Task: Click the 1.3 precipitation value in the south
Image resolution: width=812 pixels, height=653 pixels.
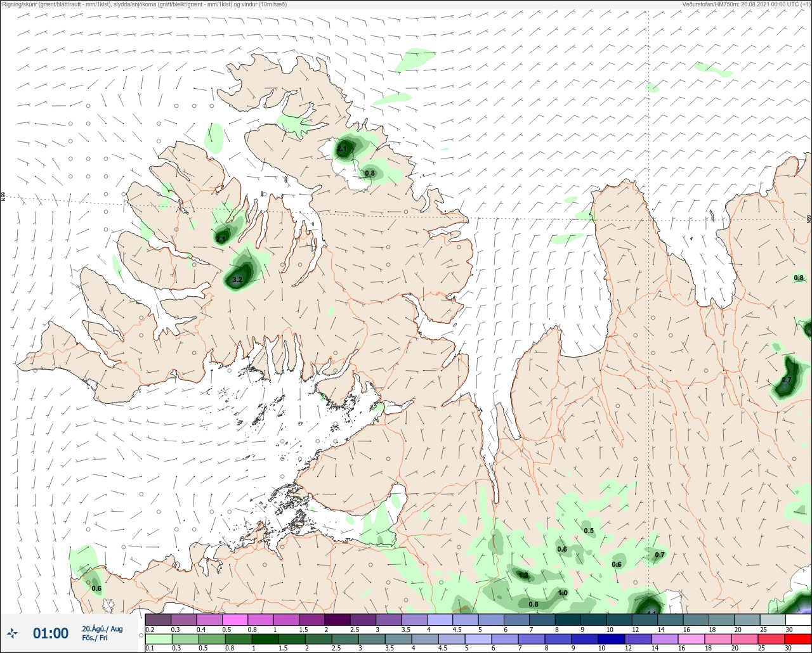Action: pos(524,576)
